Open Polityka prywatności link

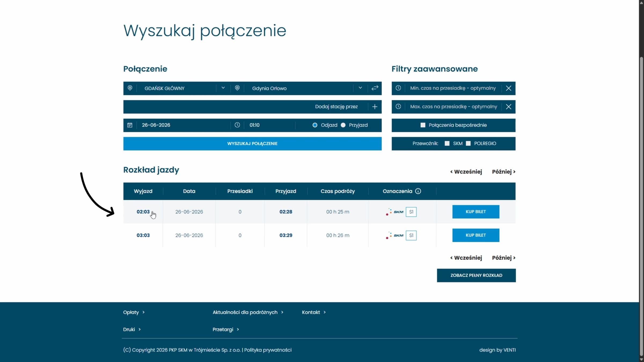tap(268, 350)
